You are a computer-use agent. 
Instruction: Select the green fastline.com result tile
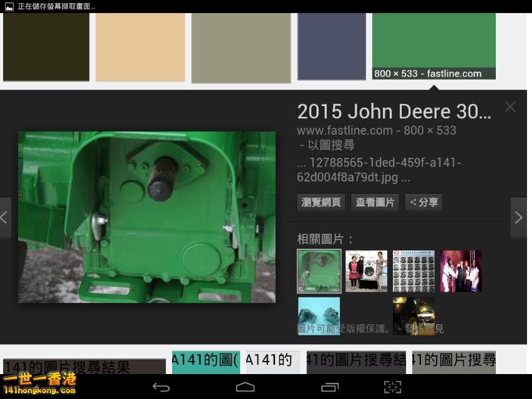tap(434, 46)
